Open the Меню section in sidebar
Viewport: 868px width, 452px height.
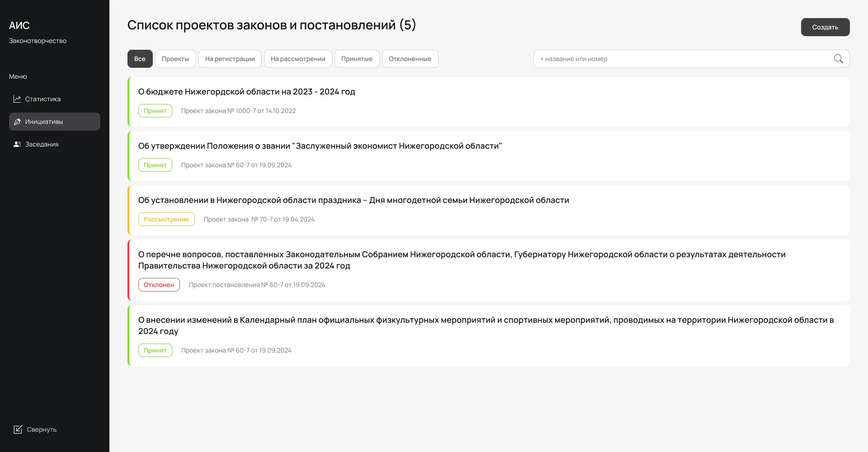(18, 76)
